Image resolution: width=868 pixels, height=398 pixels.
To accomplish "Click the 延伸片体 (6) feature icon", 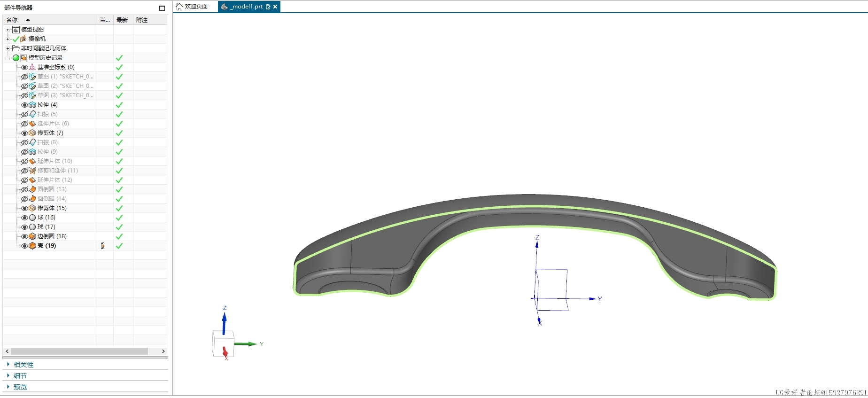I will click(32, 124).
